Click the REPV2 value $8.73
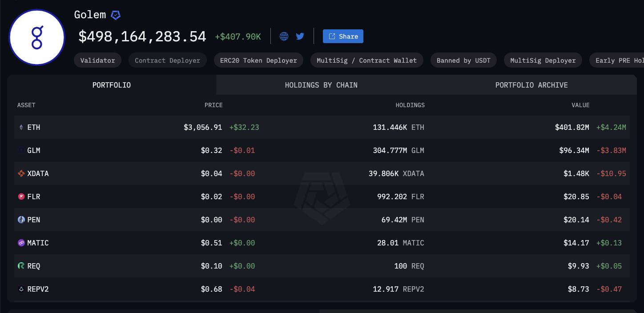This screenshot has height=313, width=644. pyautogui.click(x=579, y=289)
